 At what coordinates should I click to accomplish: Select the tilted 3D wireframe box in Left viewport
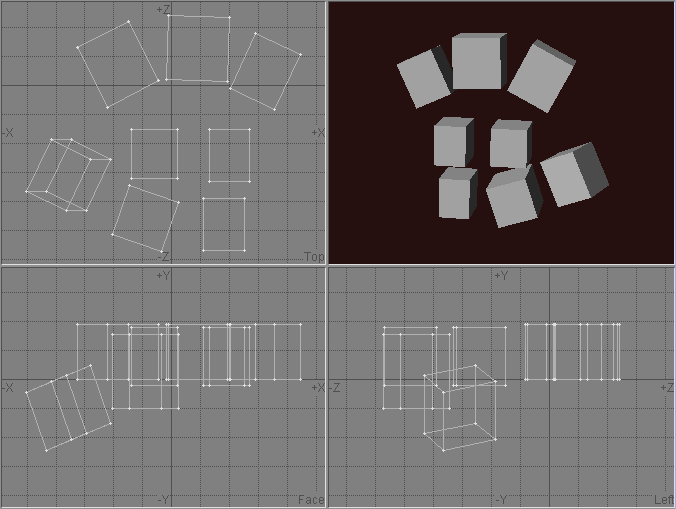click(x=460, y=408)
